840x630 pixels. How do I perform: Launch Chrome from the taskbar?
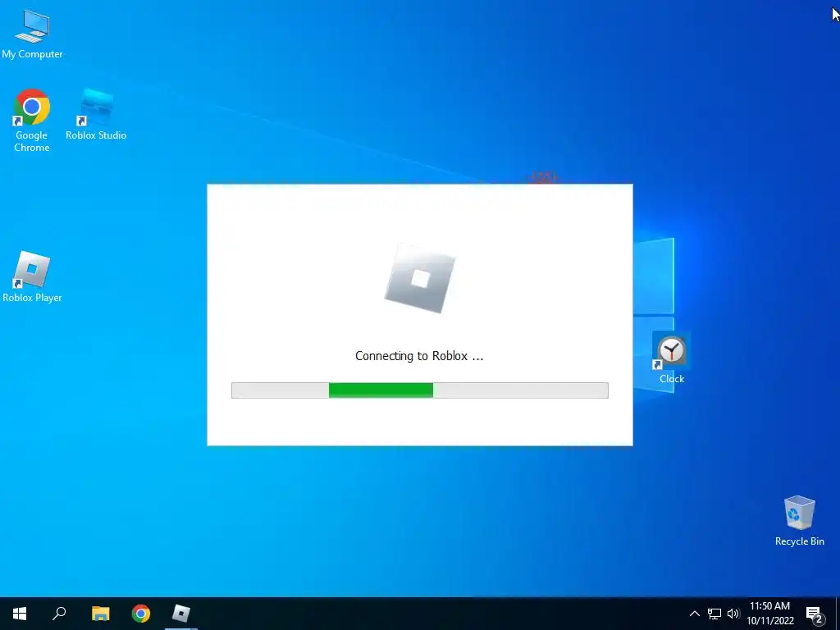tap(141, 614)
